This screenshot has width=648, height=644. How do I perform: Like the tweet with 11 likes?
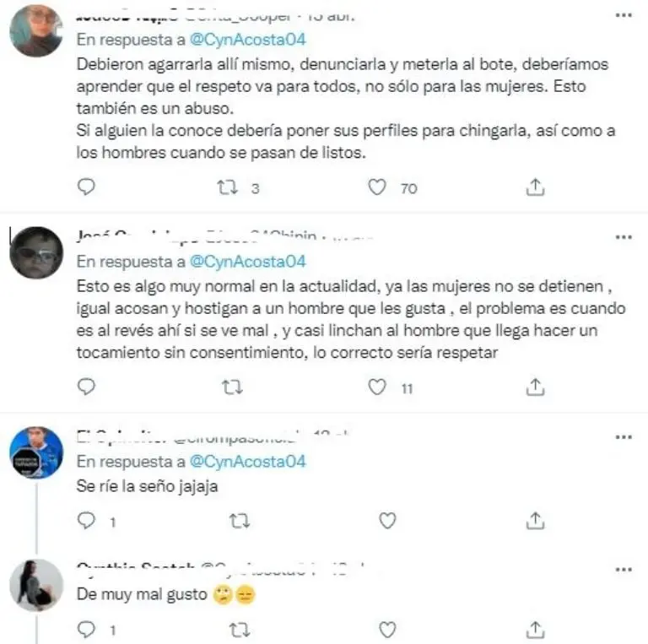[x=377, y=387]
